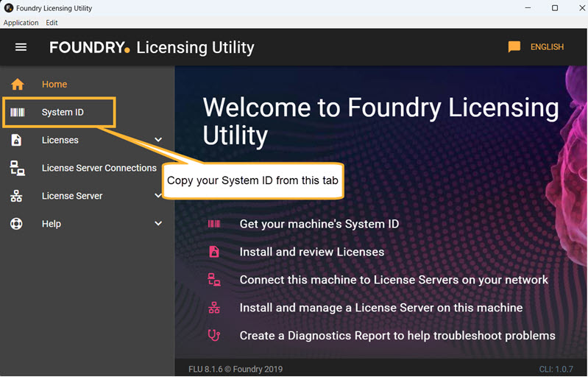This screenshot has height=377, width=588.
Task: Expand the Licenses chevron
Action: point(158,140)
